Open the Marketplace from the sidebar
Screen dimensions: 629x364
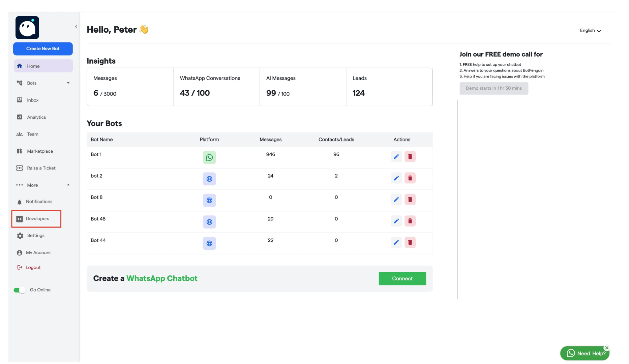pos(40,151)
